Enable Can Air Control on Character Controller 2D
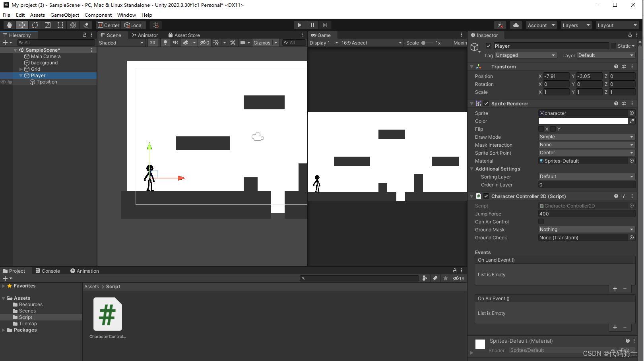This screenshot has width=644, height=361. pyautogui.click(x=541, y=221)
